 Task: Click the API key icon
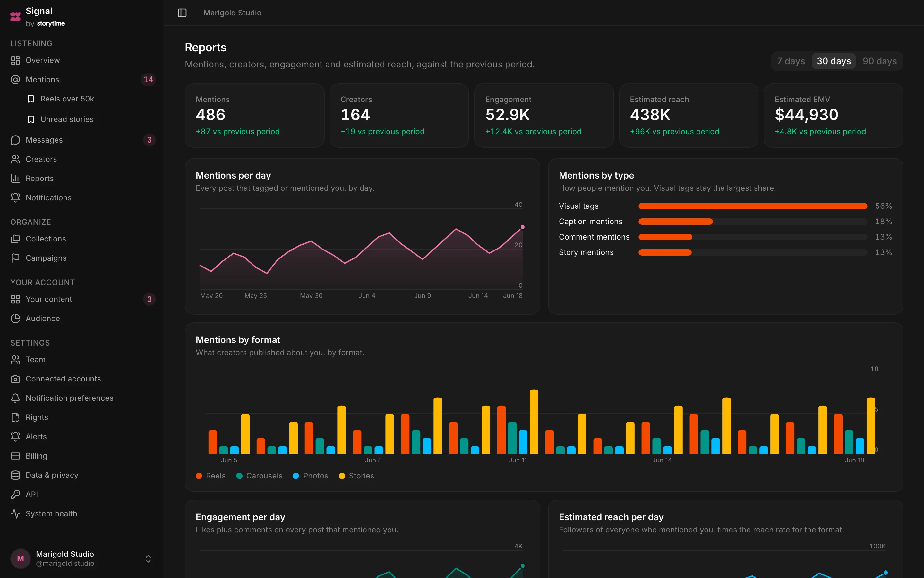pyautogui.click(x=15, y=494)
